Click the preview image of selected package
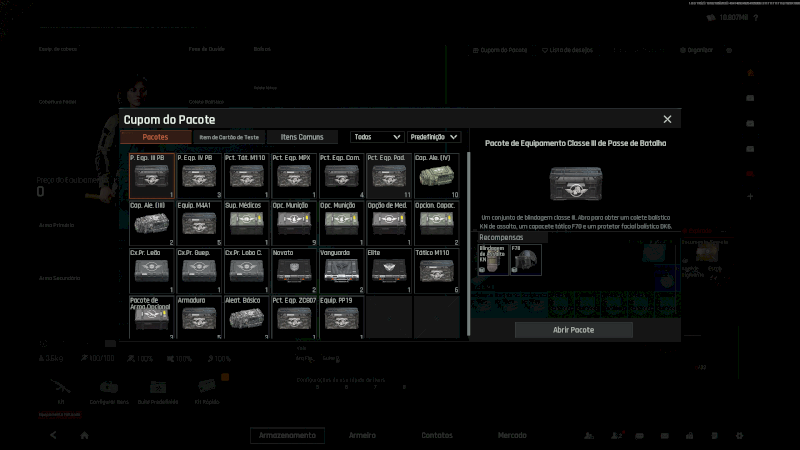 coord(576,184)
